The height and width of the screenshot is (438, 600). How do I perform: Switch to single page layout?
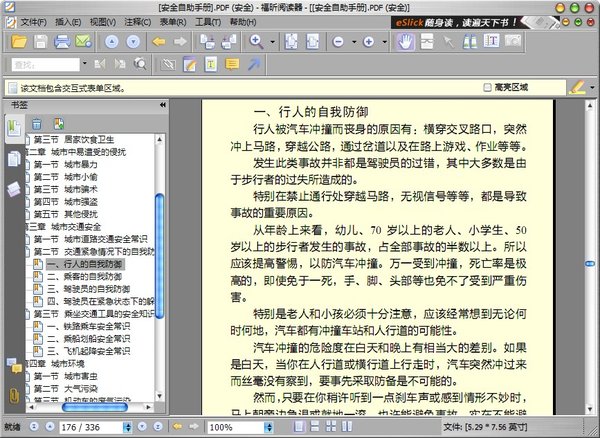click(299, 427)
